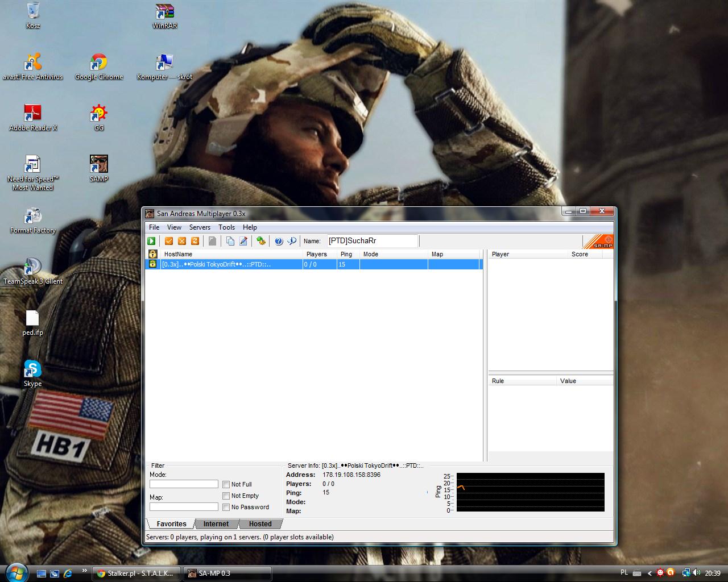
Task: Expand hidden tray icons arrow
Action: click(x=650, y=573)
